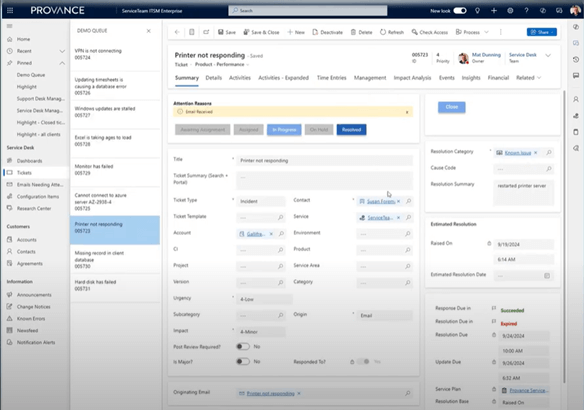Open settings gear icon

[x=510, y=10]
